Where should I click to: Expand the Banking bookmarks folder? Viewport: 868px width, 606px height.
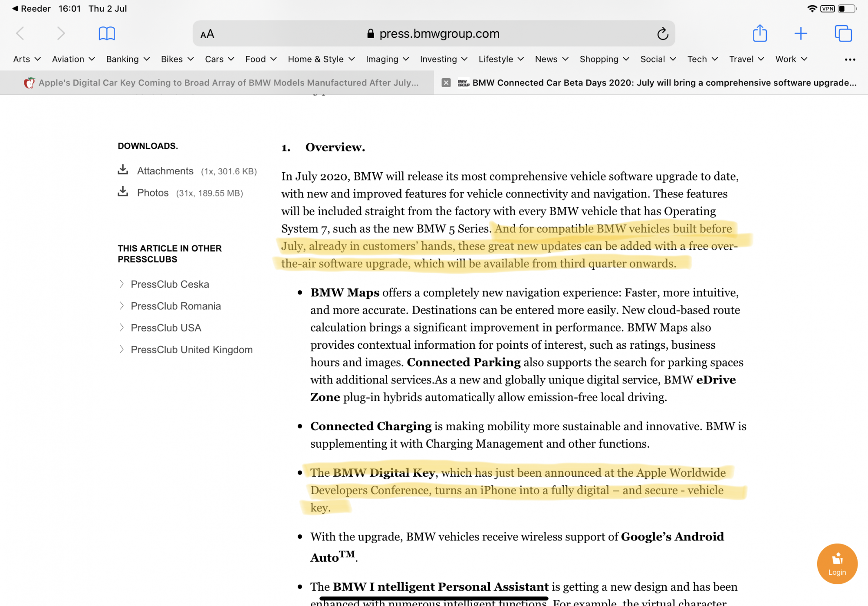[x=128, y=59]
